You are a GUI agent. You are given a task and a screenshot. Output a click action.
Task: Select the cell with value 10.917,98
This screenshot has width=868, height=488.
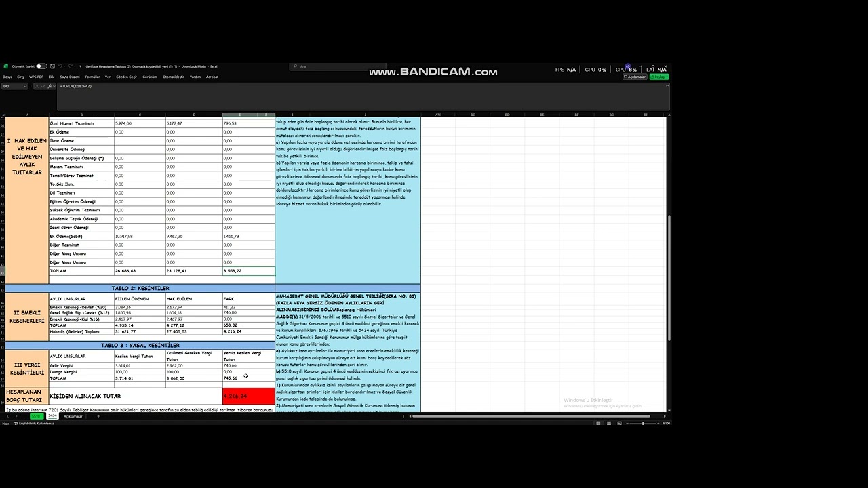[140, 236]
